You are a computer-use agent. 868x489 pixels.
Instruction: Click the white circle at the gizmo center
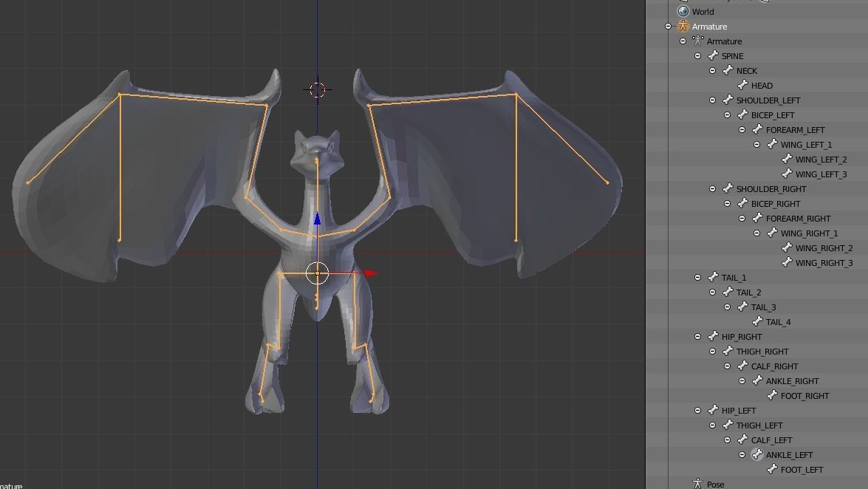317,273
